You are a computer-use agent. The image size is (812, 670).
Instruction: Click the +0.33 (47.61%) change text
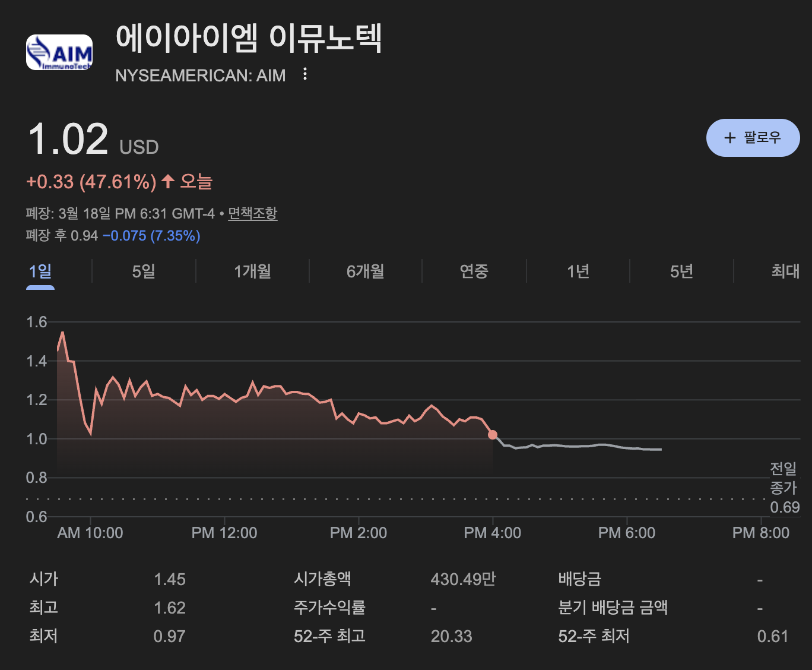tap(91, 182)
